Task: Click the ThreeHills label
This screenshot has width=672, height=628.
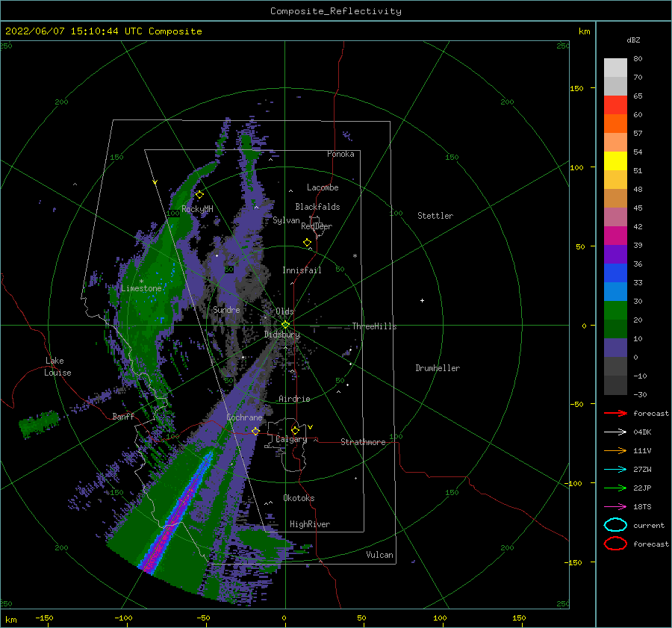Action: [375, 326]
